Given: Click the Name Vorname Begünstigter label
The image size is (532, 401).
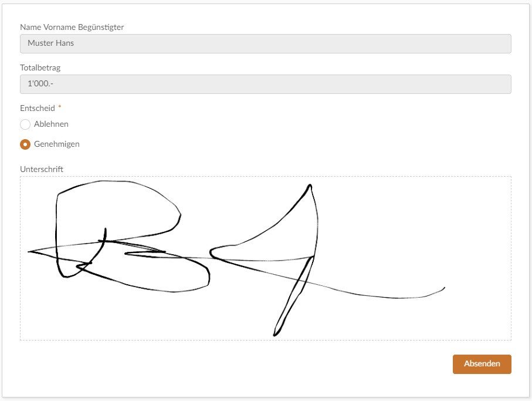Looking at the screenshot, I should (72, 27).
